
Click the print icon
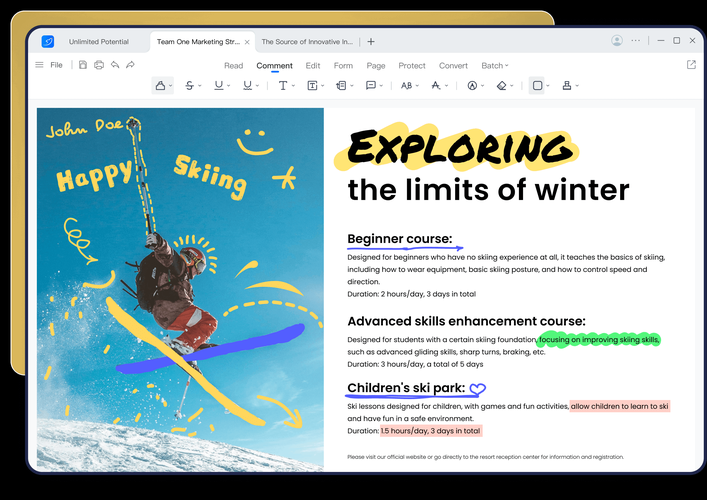point(98,65)
